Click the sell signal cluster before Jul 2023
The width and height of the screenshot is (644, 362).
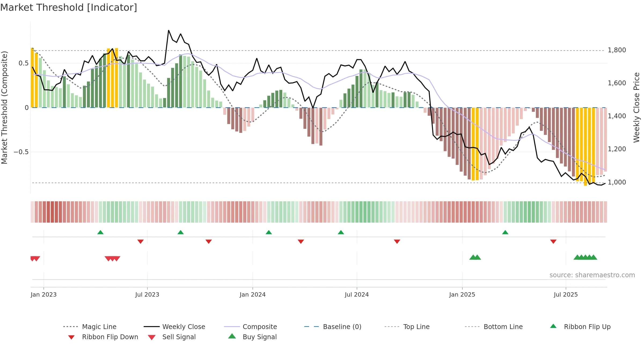(x=112, y=259)
